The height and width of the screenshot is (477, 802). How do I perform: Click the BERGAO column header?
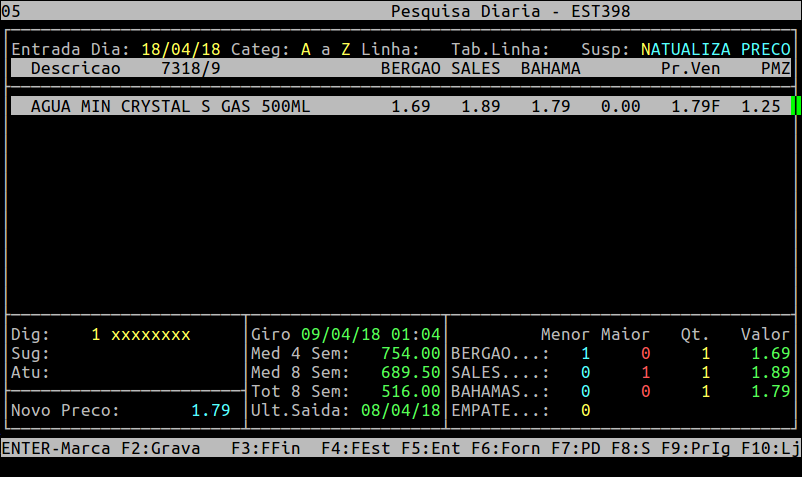coord(411,68)
